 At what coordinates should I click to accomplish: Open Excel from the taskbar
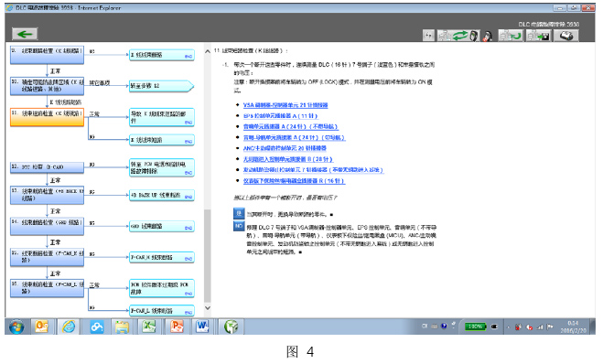pos(148,327)
